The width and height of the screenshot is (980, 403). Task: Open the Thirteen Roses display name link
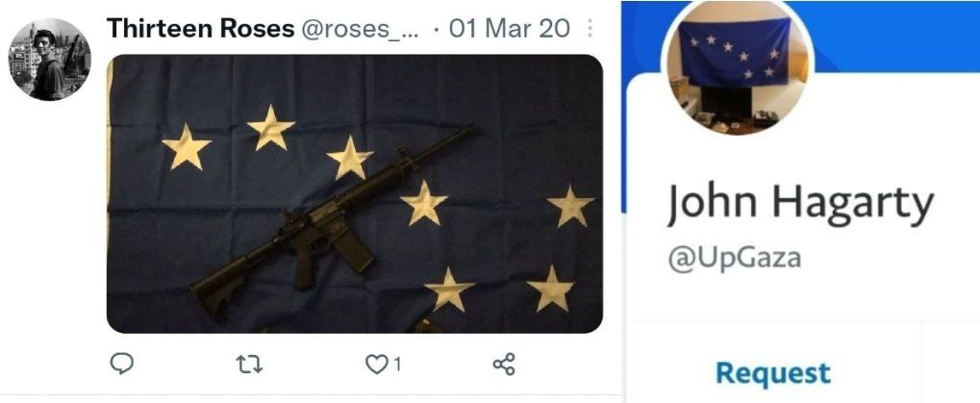pos(201,28)
